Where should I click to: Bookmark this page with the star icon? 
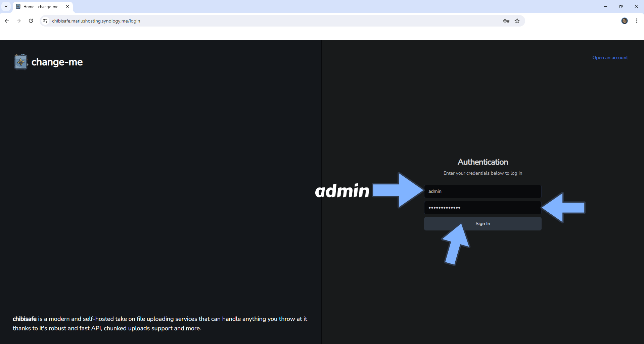517,21
